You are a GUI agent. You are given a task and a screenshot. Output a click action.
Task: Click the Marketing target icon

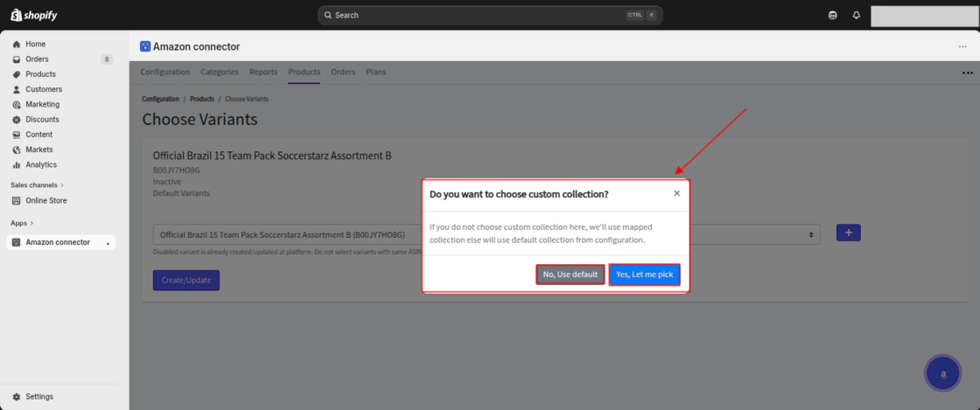click(x=17, y=104)
